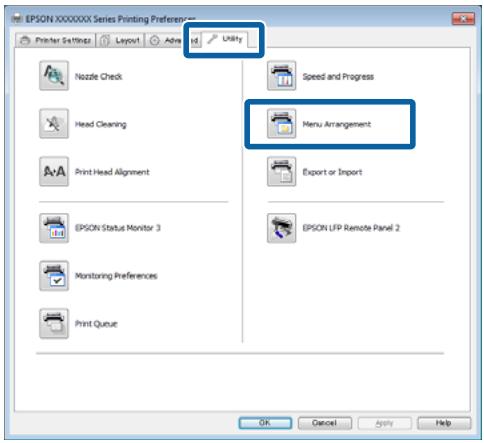Screen dimensions: 484x443
Task: Click the Help button
Action: coord(444,423)
